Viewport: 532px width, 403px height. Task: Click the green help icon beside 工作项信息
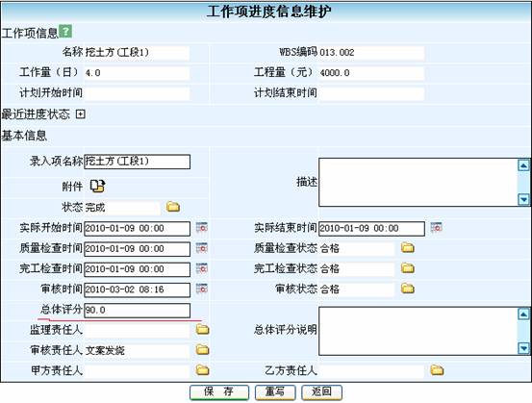click(65, 31)
